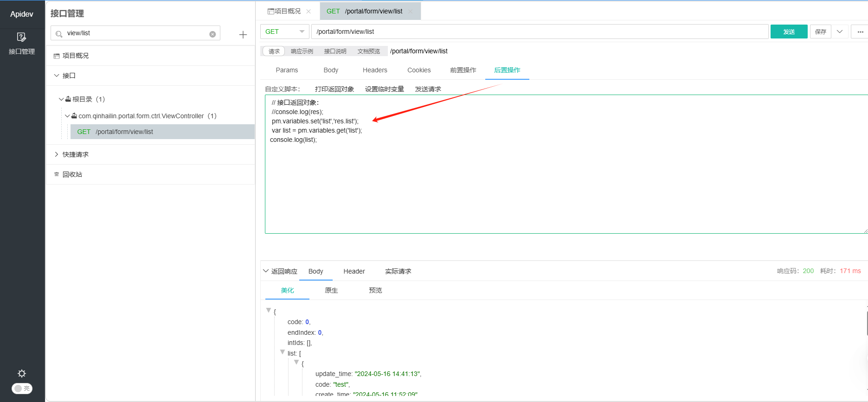This screenshot has height=402, width=868.
Task: Select the 请求 segment
Action: coord(274,51)
